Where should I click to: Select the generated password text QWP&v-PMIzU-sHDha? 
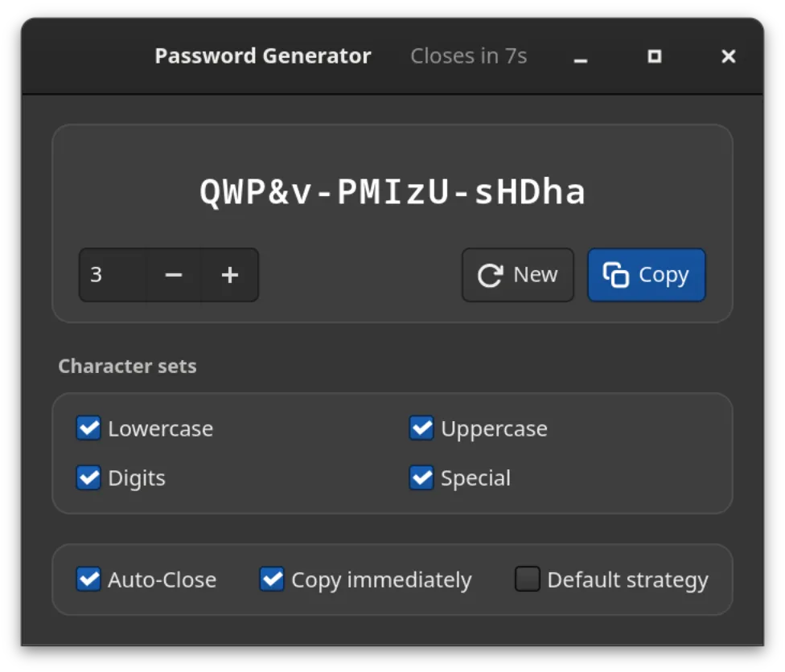[x=392, y=192]
